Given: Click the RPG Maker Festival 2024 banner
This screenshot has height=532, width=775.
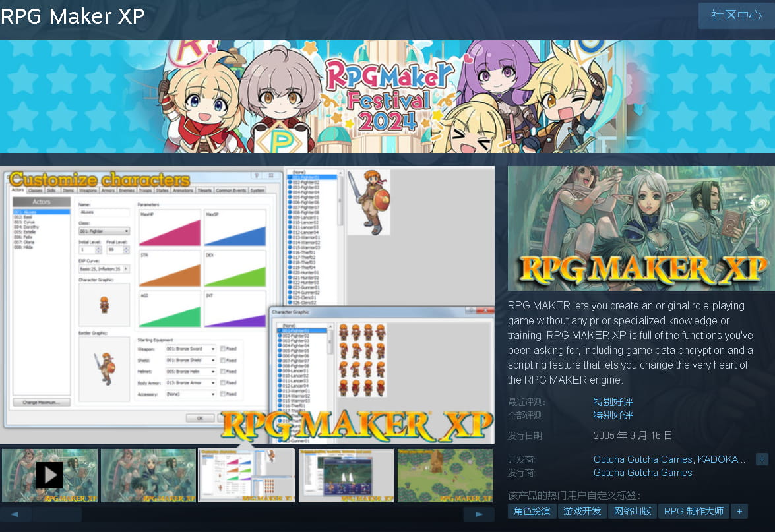Looking at the screenshot, I should click(388, 96).
